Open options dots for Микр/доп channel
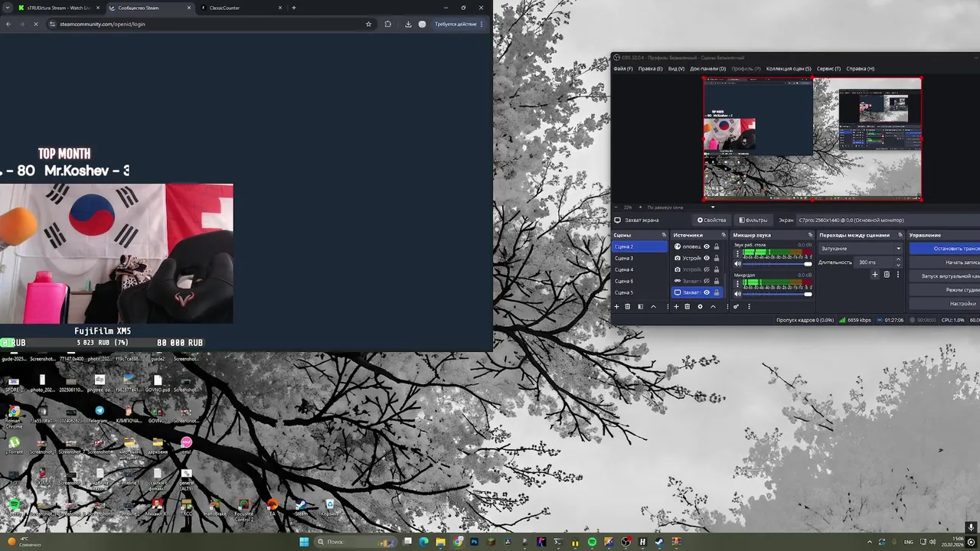980x551 pixels. point(737,284)
